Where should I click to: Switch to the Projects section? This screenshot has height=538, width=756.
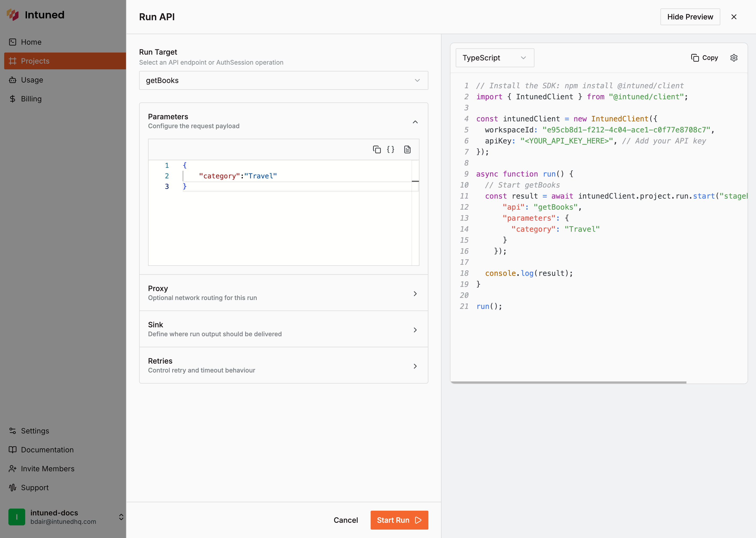pyautogui.click(x=35, y=61)
